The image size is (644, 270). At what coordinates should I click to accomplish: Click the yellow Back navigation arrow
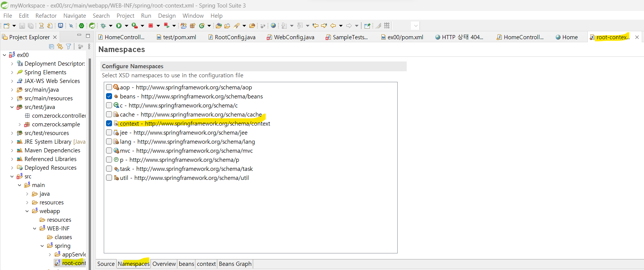click(333, 26)
